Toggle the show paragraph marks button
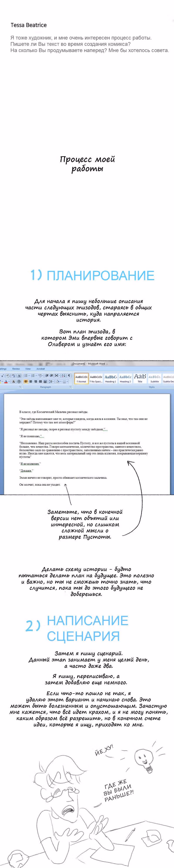 click(69, 375)
